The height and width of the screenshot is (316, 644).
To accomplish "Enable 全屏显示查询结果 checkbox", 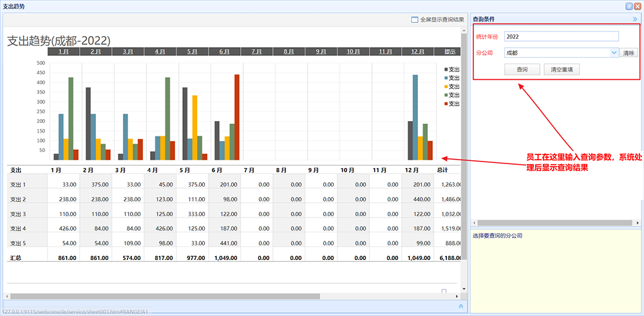I will click(x=414, y=19).
